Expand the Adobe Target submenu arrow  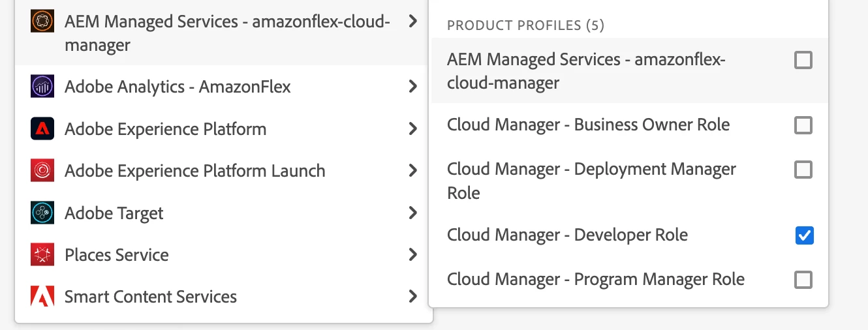[412, 213]
